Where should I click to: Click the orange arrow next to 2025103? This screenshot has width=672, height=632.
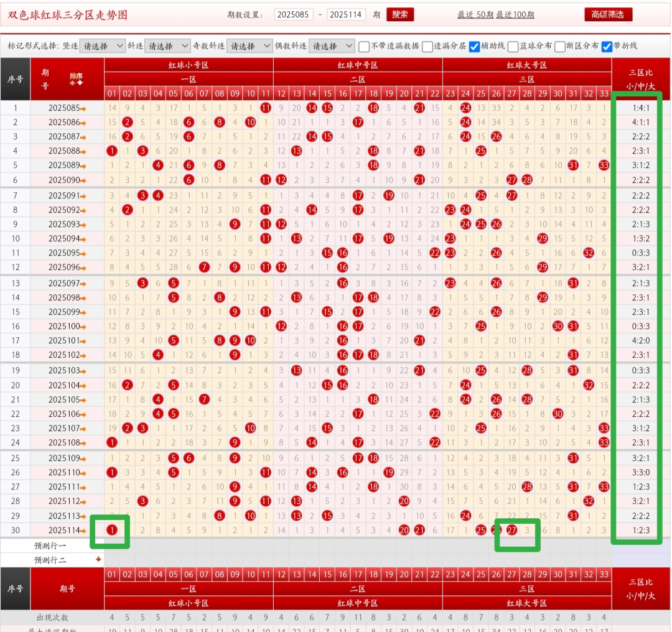[x=83, y=371]
